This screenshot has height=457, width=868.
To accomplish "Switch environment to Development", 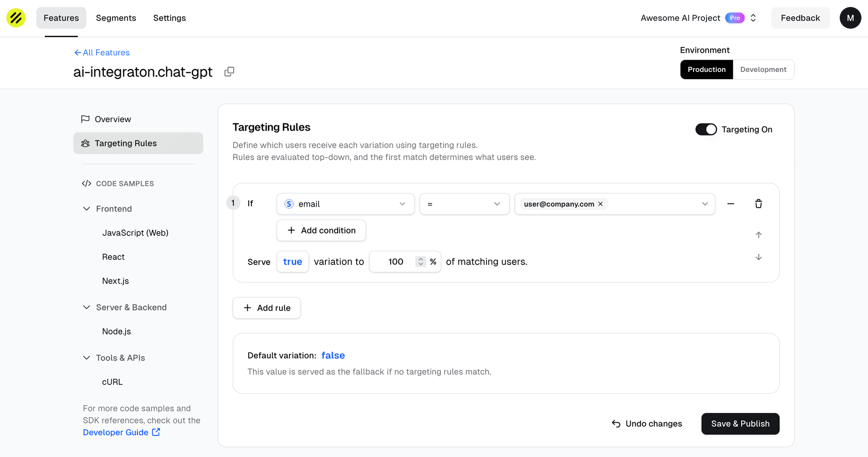I will point(763,70).
